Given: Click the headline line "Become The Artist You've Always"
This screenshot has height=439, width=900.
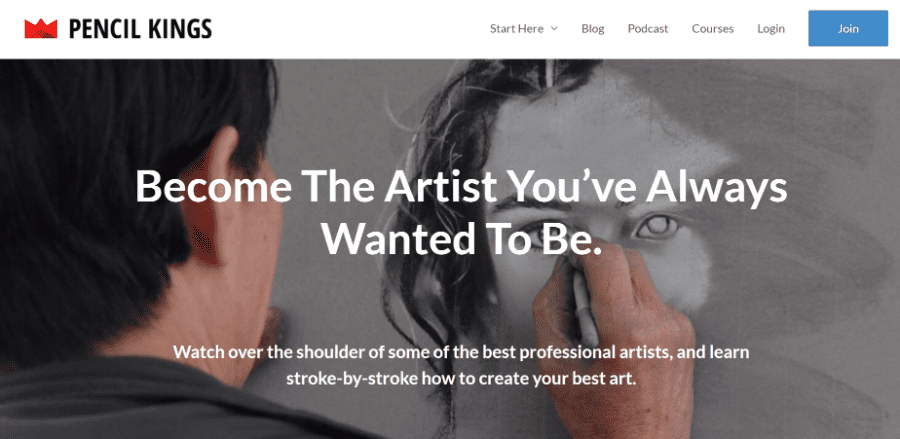Looking at the screenshot, I should tap(461, 187).
